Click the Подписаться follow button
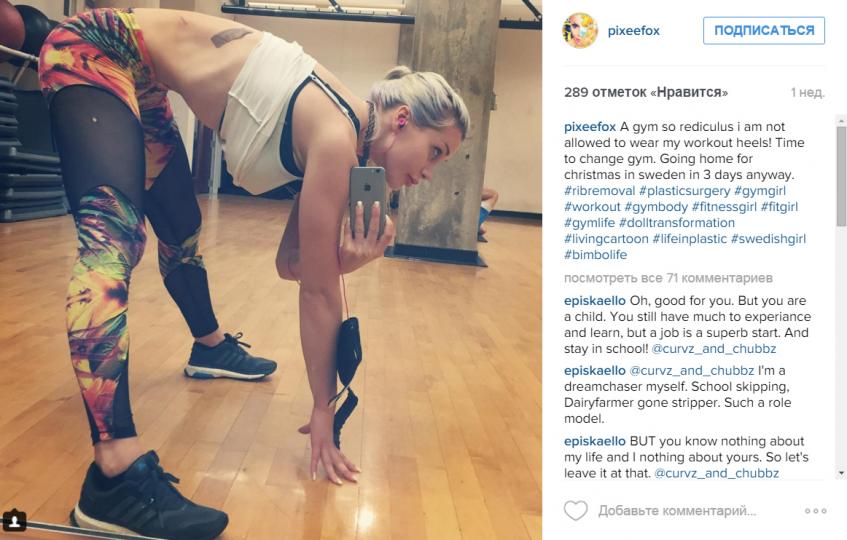 click(764, 30)
